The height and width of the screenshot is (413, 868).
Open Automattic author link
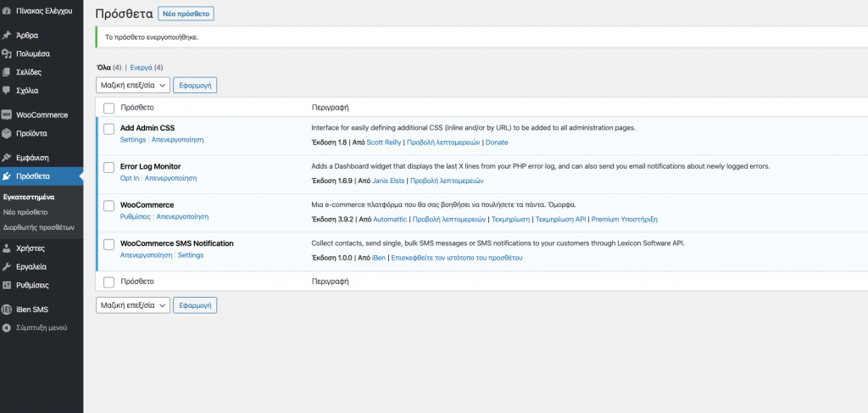pyautogui.click(x=390, y=220)
